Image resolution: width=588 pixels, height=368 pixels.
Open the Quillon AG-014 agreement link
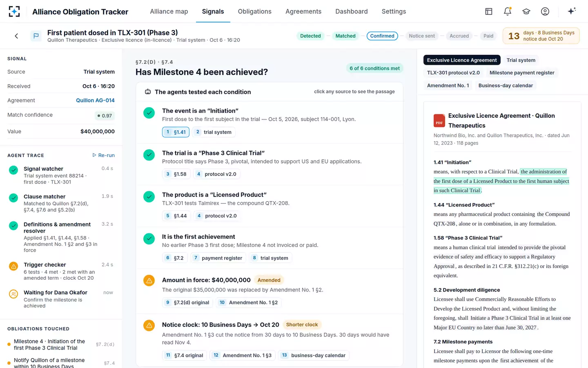tap(95, 100)
